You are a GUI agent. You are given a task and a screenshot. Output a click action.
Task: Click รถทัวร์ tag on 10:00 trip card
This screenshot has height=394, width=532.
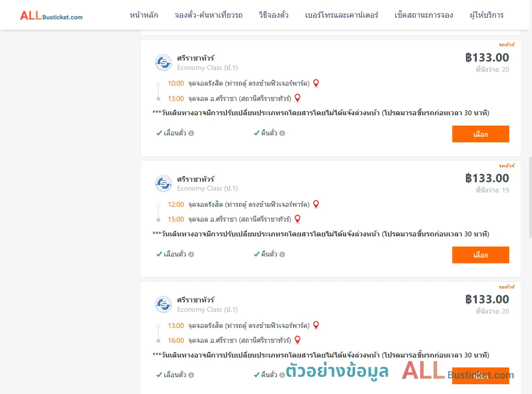pos(506,44)
